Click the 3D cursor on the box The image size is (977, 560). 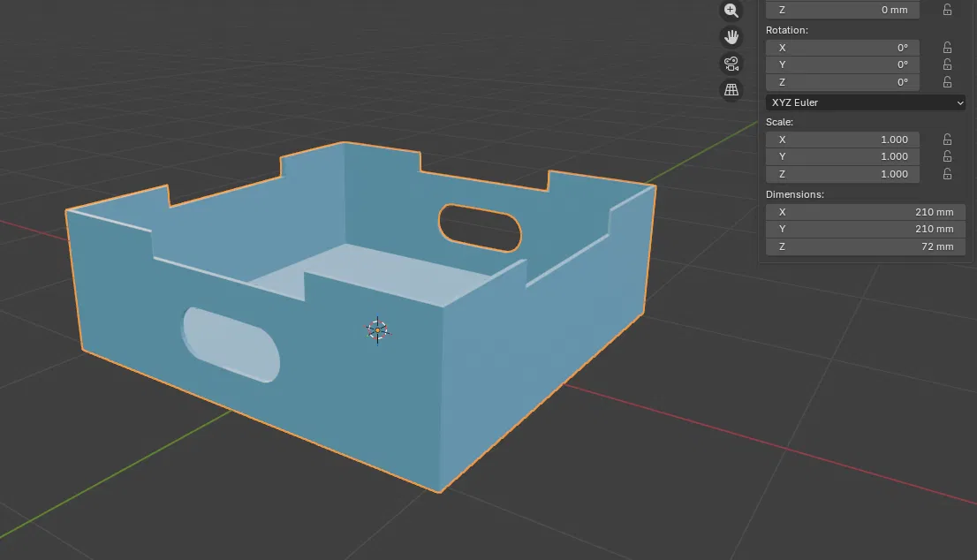[377, 330]
